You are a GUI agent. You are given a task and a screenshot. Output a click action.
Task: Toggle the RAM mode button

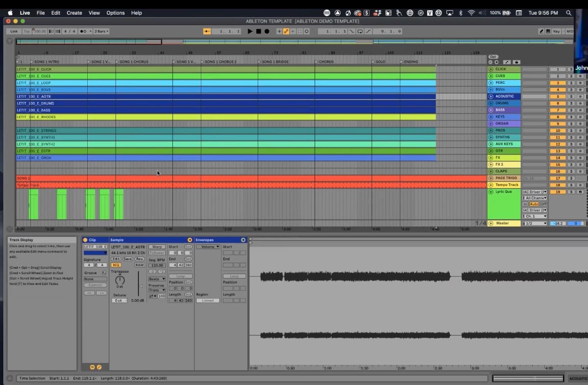140,265
